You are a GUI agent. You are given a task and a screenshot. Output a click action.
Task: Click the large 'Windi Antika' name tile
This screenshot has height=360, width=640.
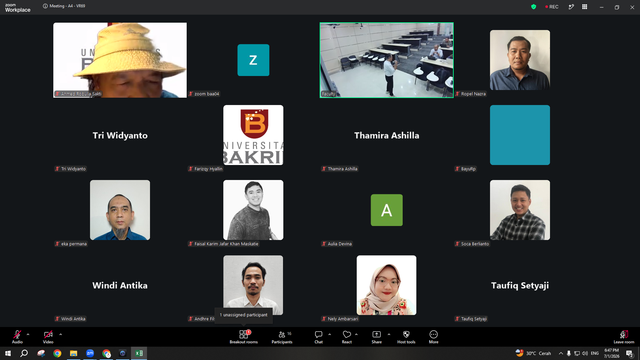120,285
